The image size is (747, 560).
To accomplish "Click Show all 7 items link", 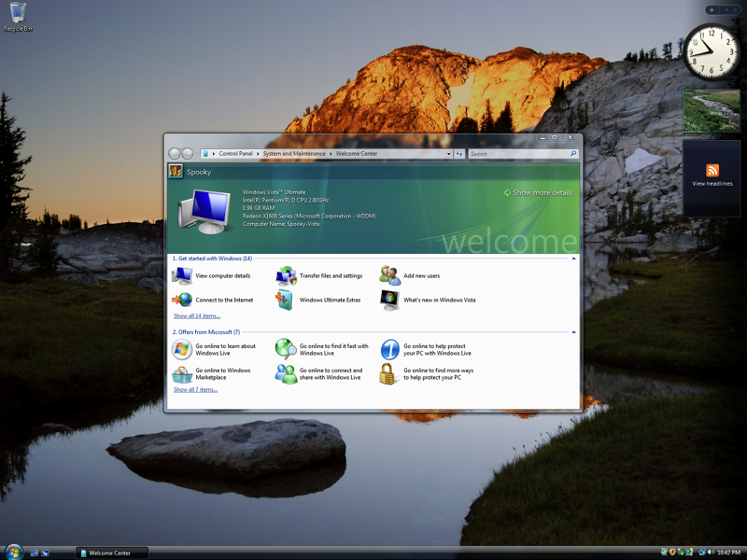I will (x=195, y=389).
